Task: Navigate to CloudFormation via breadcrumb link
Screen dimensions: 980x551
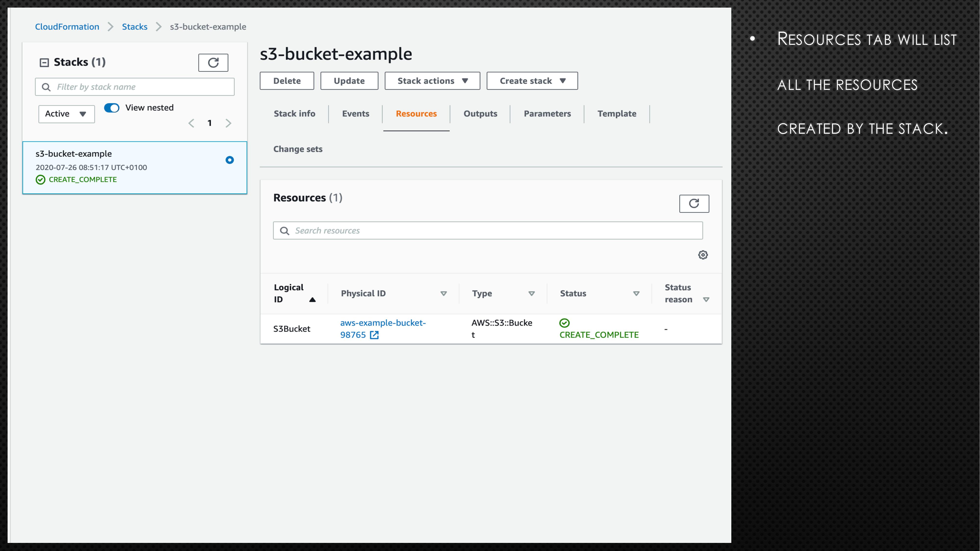Action: [67, 27]
